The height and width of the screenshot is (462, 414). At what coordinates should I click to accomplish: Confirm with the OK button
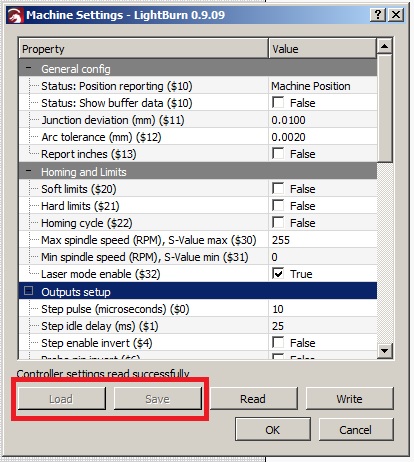(273, 429)
